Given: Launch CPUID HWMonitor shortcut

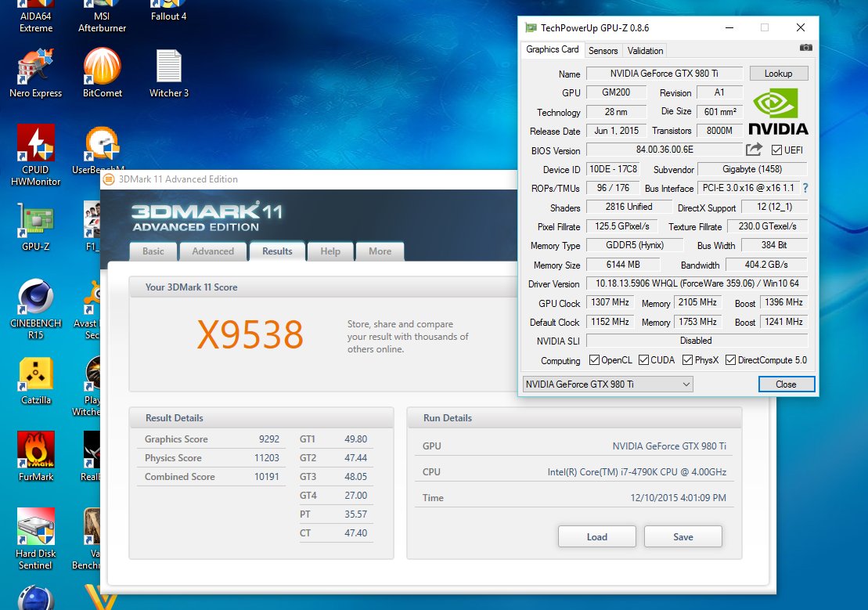Looking at the screenshot, I should 35,155.
